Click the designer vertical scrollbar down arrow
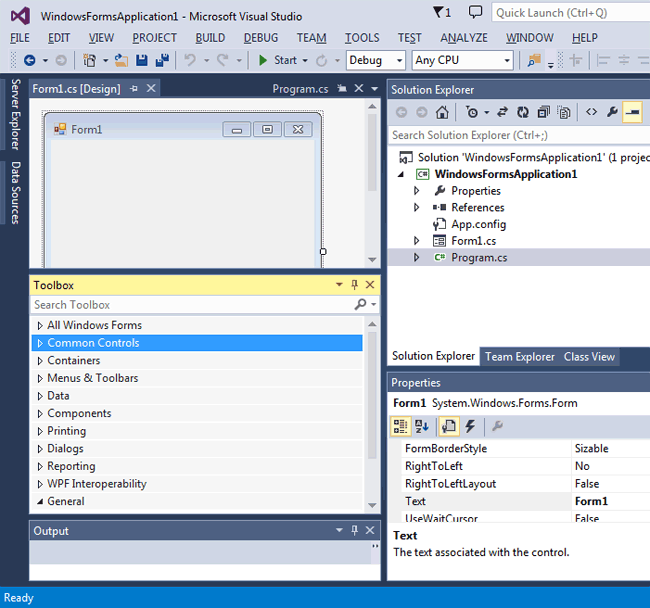The width and height of the screenshot is (650, 608). tap(372, 259)
